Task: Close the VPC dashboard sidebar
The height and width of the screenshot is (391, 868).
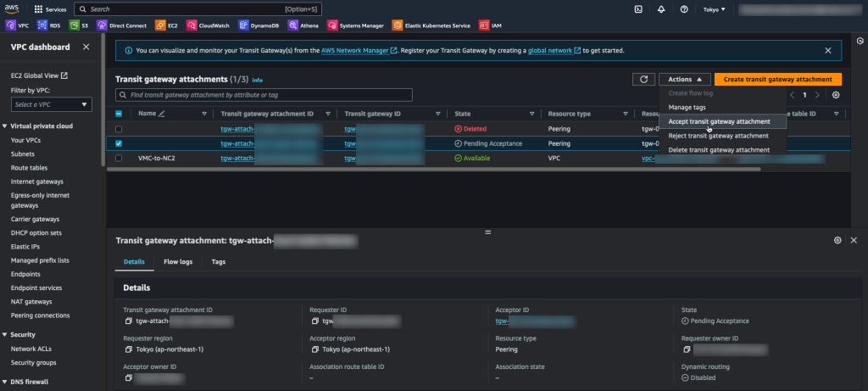Action: click(x=87, y=47)
